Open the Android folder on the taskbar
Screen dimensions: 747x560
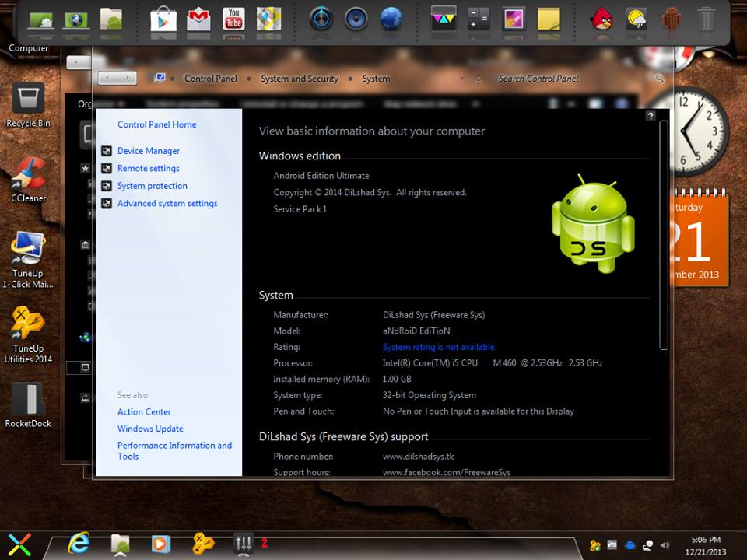120,544
